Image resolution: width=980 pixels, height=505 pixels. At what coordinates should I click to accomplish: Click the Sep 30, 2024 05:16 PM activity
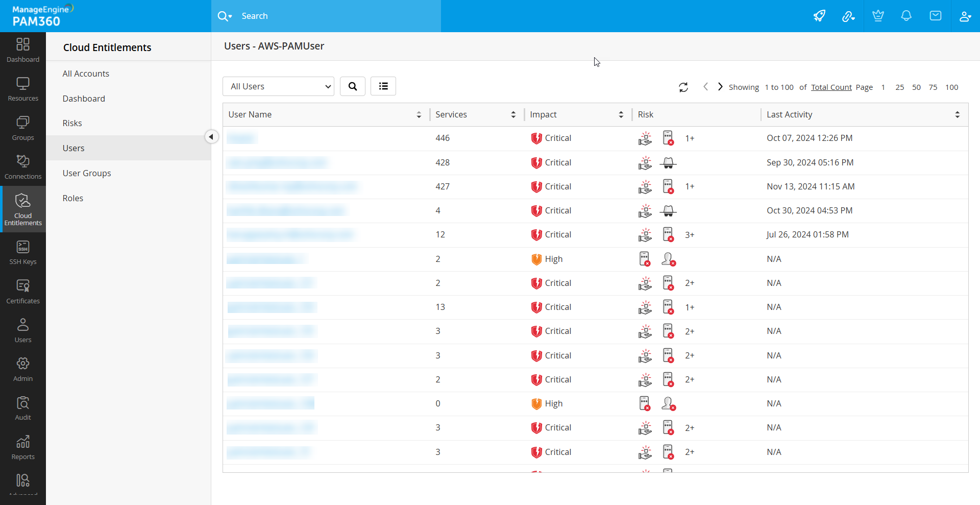810,162
